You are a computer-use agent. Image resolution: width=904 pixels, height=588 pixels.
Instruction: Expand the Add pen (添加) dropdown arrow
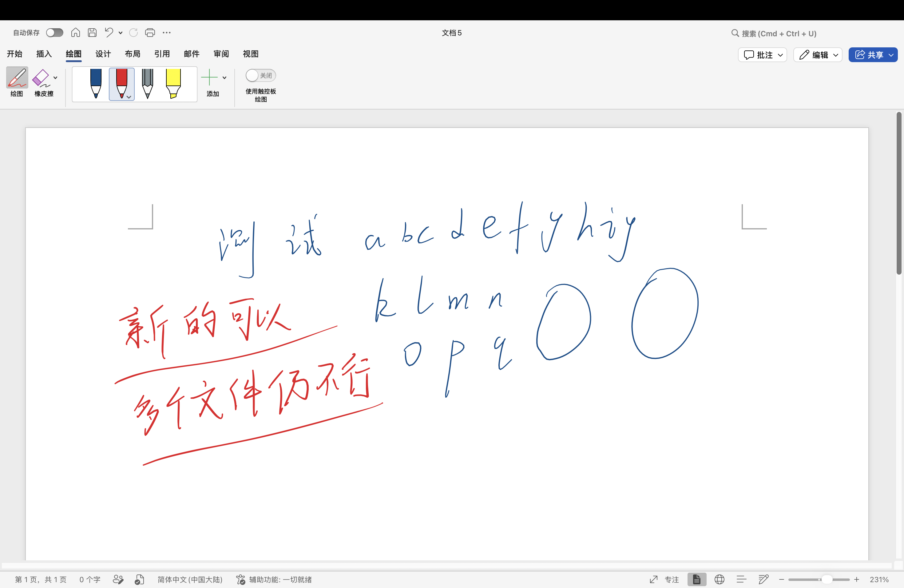coord(224,78)
